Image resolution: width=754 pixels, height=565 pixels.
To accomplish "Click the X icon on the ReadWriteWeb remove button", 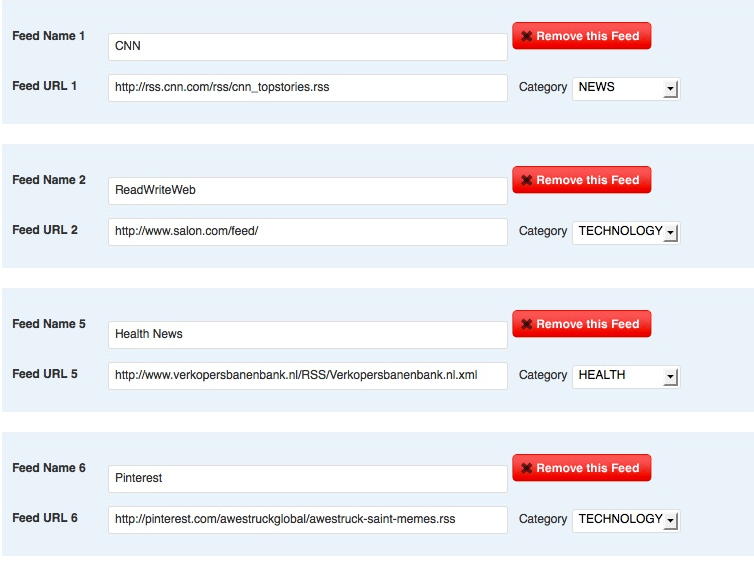I will [527, 180].
